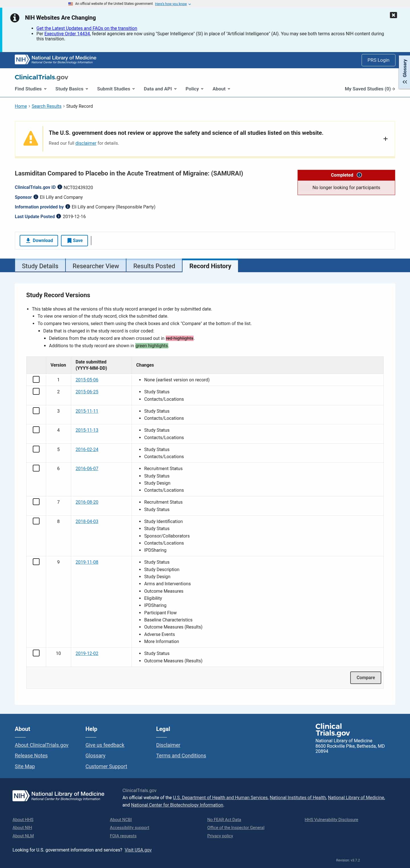Open the Glossary side panel
The height and width of the screenshot is (868, 410).
point(405,72)
